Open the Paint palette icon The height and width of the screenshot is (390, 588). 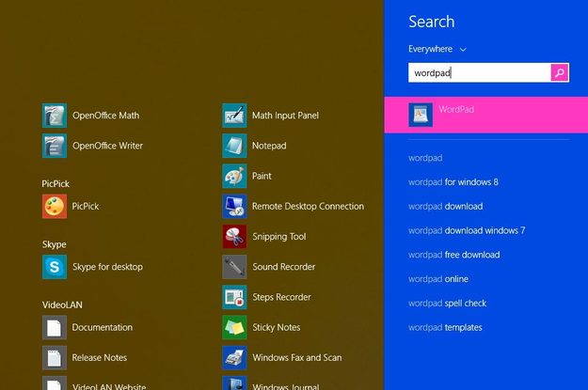pyautogui.click(x=234, y=176)
